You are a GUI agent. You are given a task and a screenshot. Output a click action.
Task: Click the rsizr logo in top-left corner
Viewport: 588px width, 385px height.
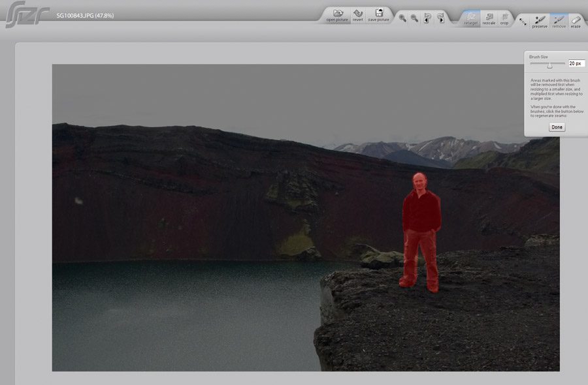click(19, 16)
